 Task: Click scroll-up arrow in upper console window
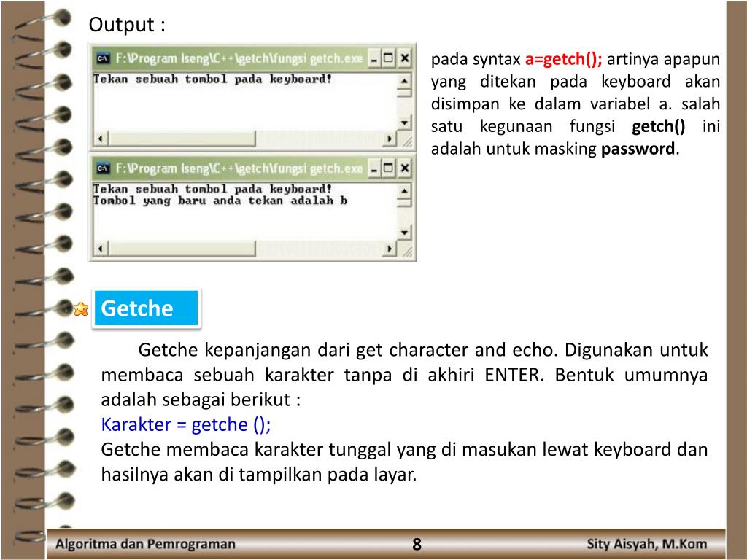pyautogui.click(x=404, y=80)
